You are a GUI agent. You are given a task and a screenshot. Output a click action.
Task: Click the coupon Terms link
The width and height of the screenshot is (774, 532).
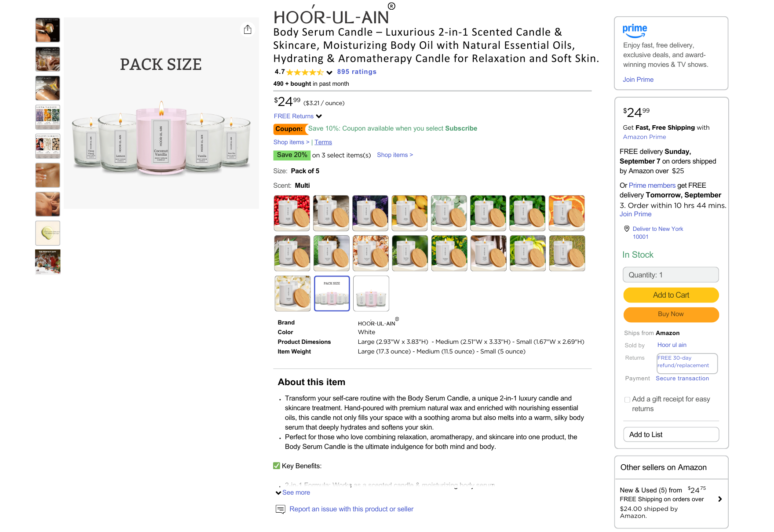tap(323, 142)
